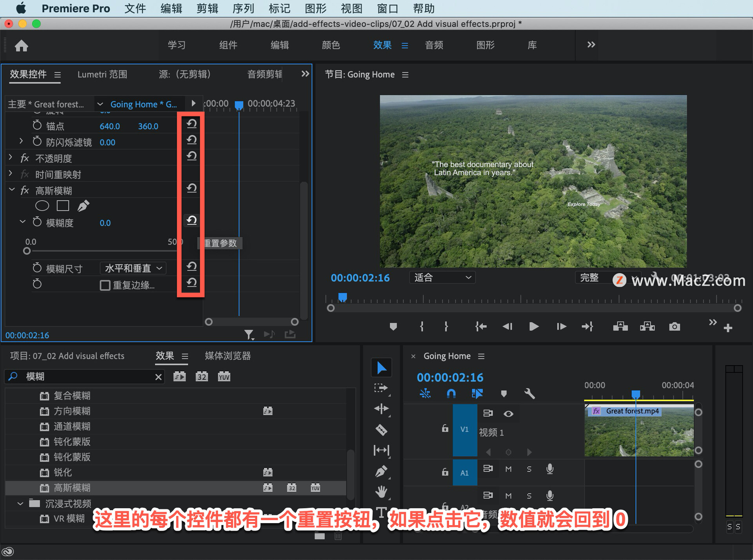Select the Hand tool
The image size is (753, 560).
click(381, 491)
